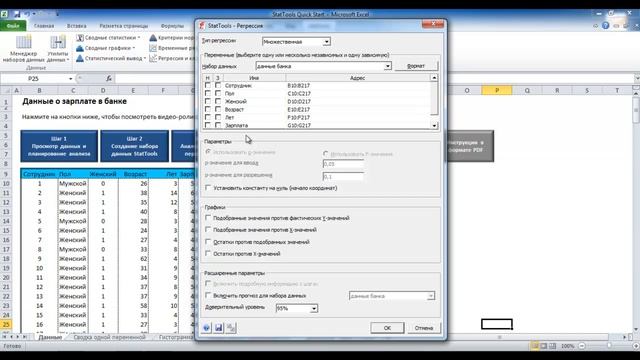Open the Файл tab
640x360 pixels.
(x=13, y=25)
